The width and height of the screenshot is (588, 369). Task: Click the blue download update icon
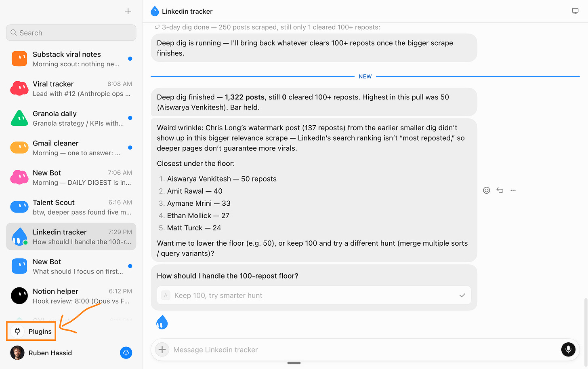(x=126, y=353)
